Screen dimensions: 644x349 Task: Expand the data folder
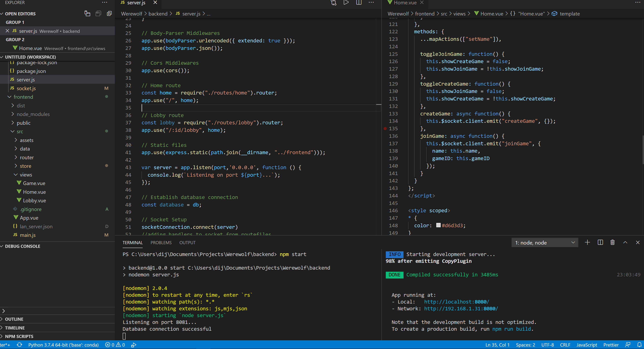(x=25, y=149)
